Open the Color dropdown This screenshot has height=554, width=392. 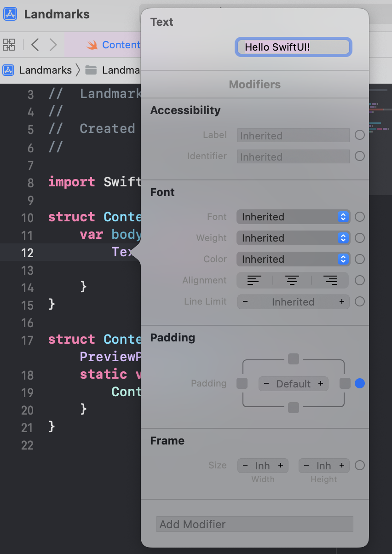(x=293, y=259)
